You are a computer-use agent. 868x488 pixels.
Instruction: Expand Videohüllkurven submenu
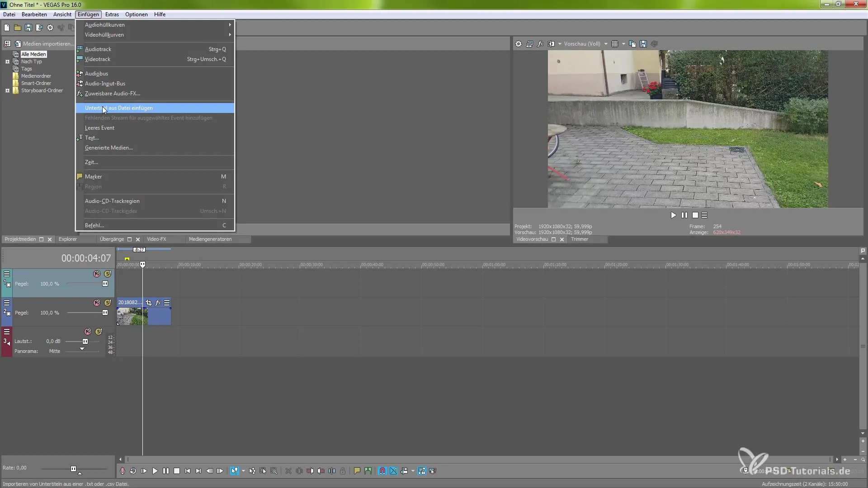coord(155,35)
